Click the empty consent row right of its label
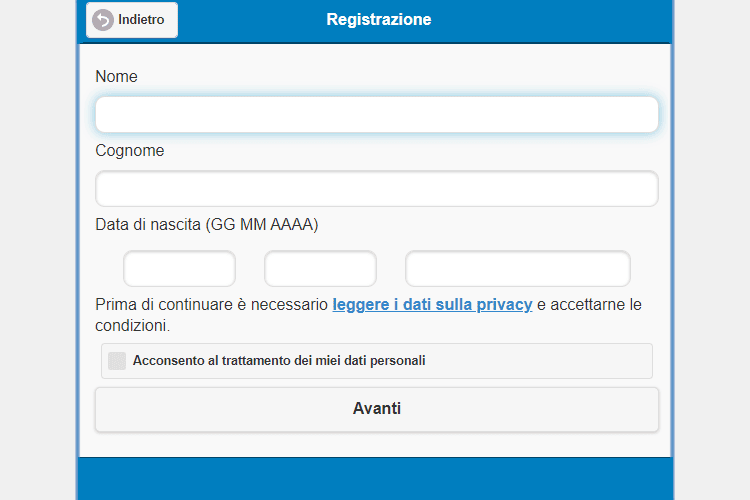This screenshot has width=750, height=500. pos(538,361)
